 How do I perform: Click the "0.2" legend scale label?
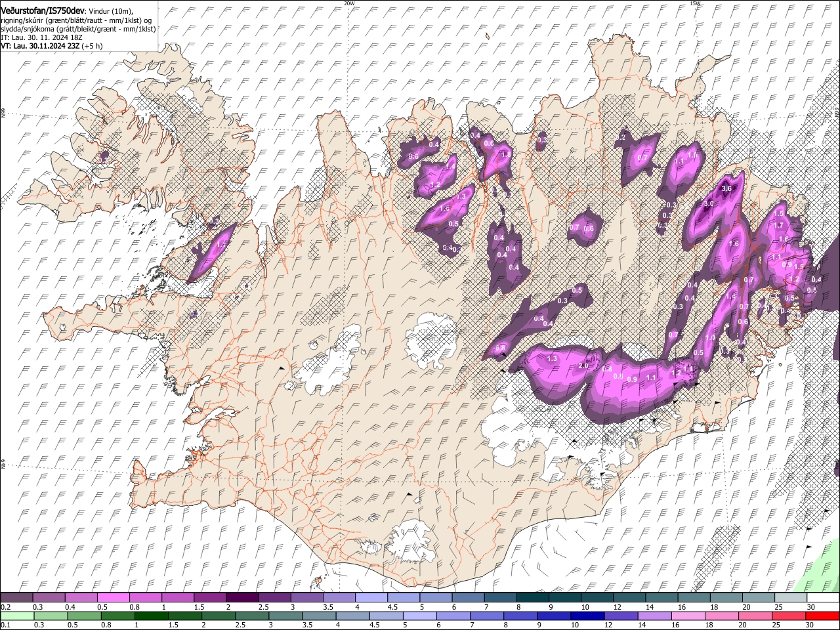pos(6,607)
